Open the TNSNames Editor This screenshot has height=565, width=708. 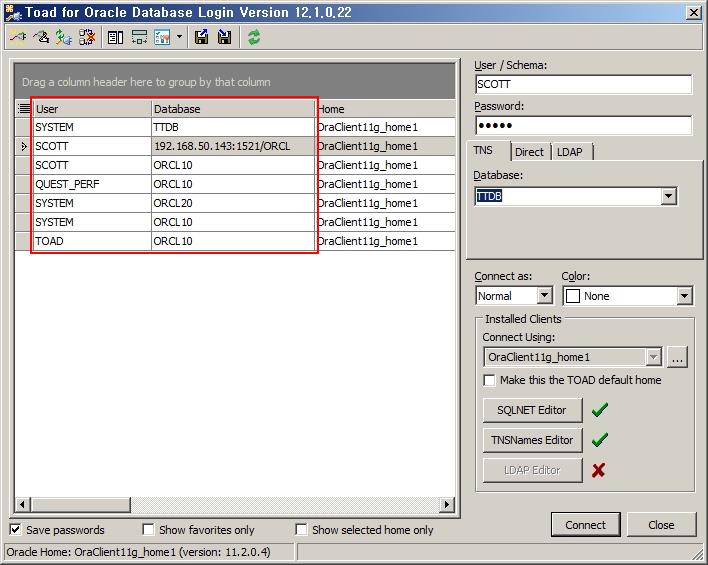532,440
